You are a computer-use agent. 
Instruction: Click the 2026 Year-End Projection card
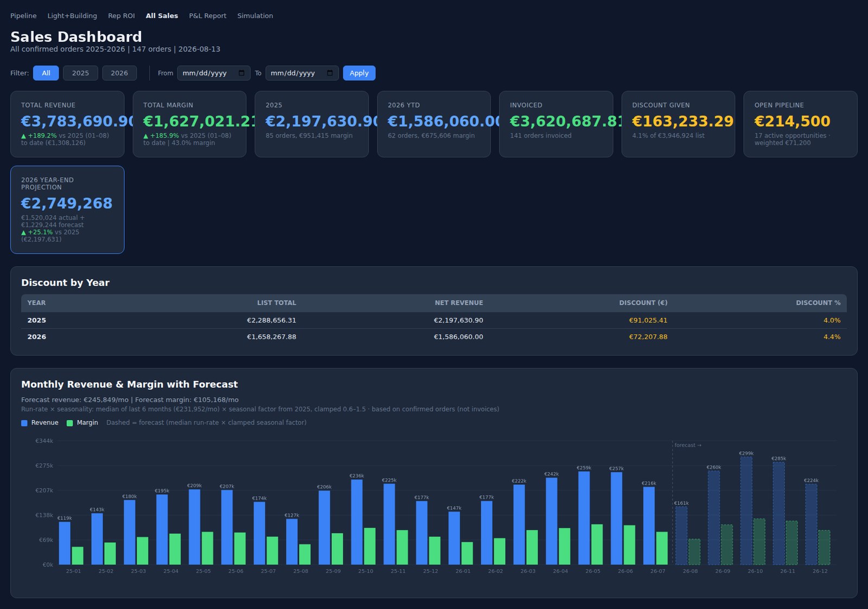(x=67, y=210)
